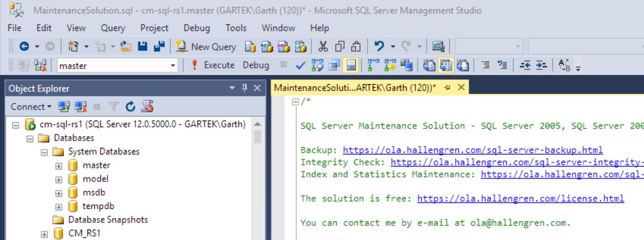Click Disconnect icon in Object Explorer toolbar

[81, 107]
